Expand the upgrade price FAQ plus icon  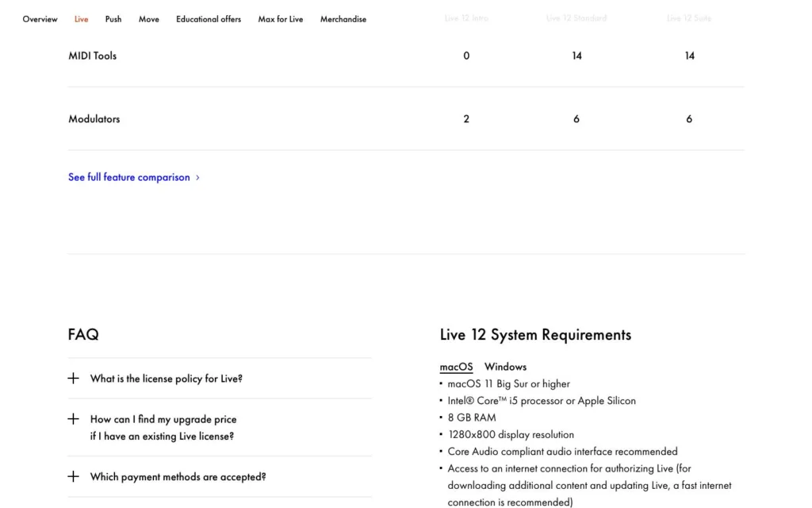point(74,419)
